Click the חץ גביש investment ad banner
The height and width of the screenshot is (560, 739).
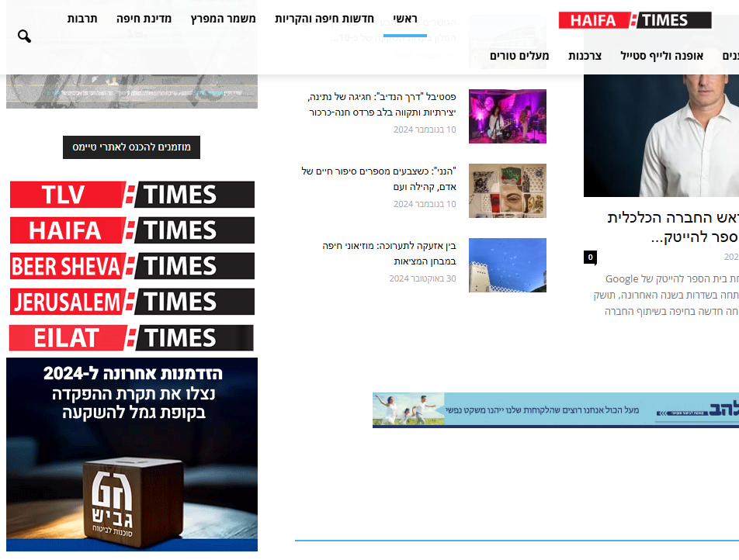click(x=132, y=454)
